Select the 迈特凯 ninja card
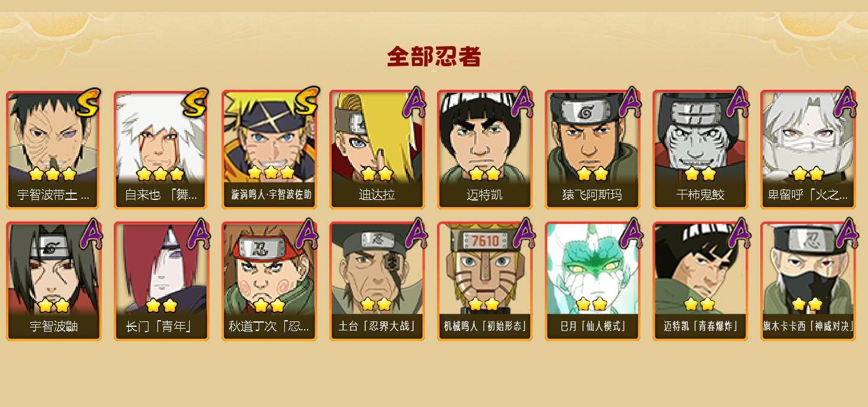868x407 pixels. pos(485,150)
